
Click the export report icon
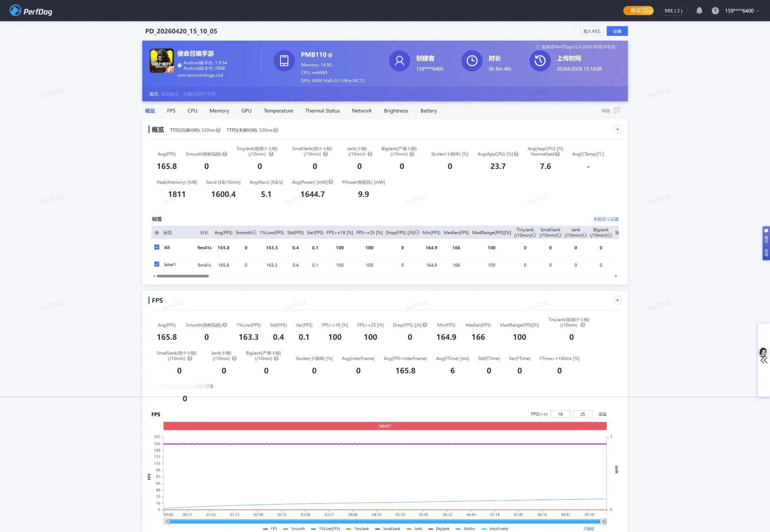[617, 110]
